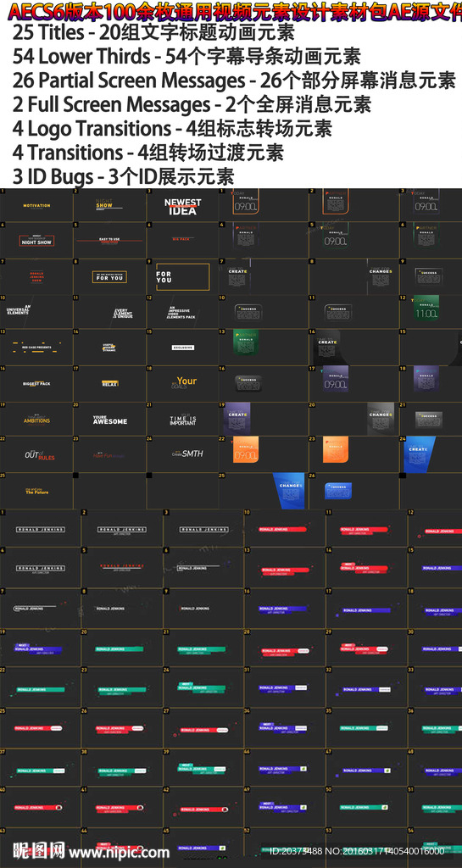Select the 3 ID Bugs text line
The width and height of the screenshot is (462, 868).
point(124,176)
